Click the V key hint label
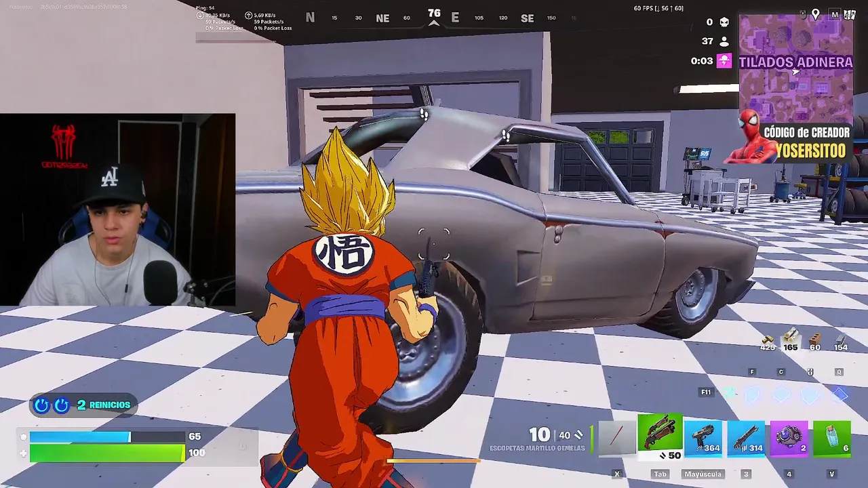 pos(831,474)
